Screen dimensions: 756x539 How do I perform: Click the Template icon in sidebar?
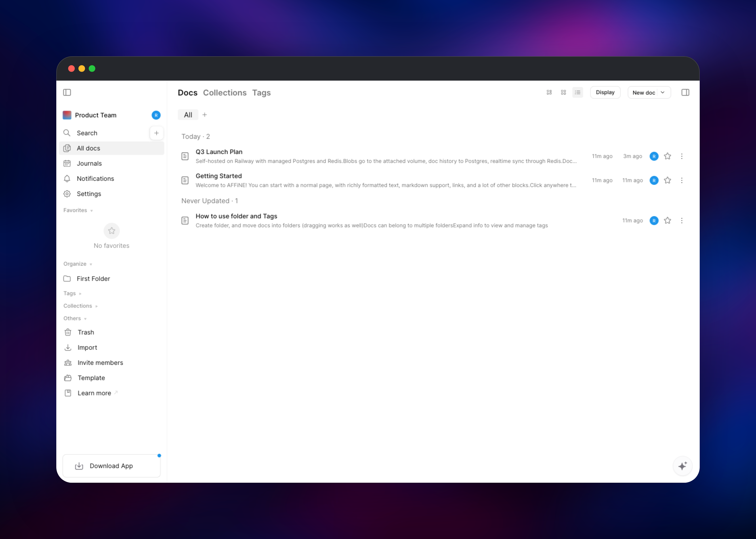68,378
